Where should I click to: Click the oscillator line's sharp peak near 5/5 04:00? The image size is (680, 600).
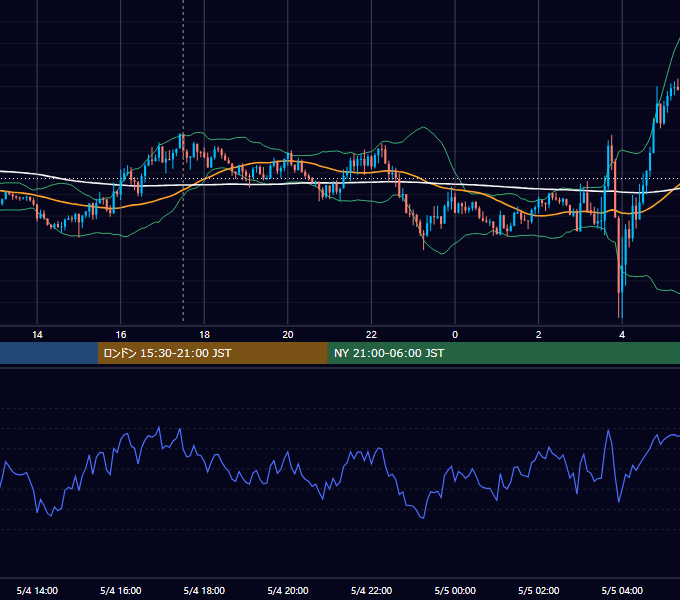tap(608, 431)
